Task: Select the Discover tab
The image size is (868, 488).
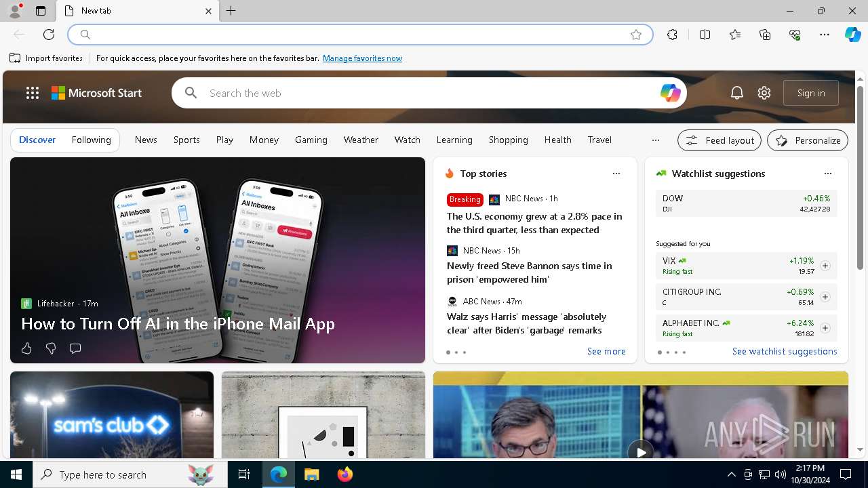Action: [x=37, y=140]
